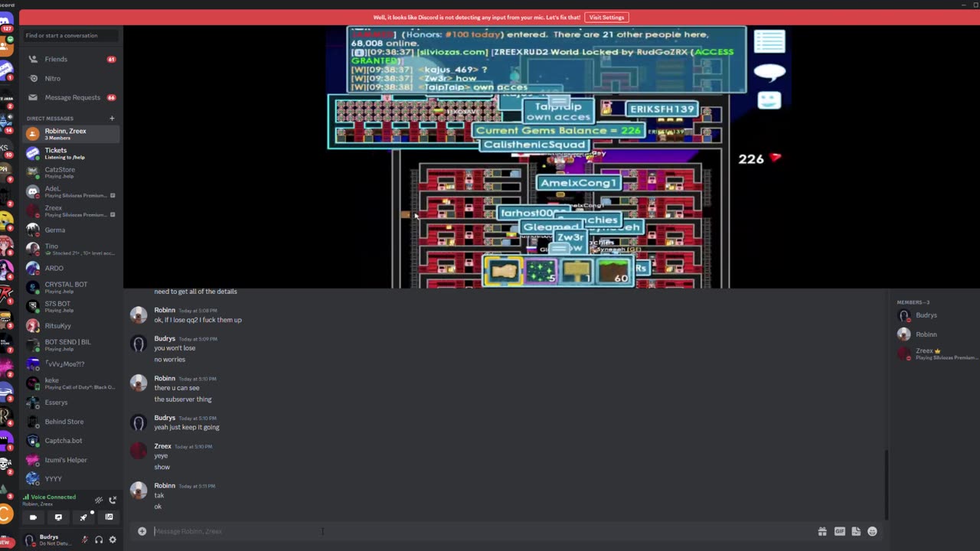Send a gift with the gift icon

822,531
